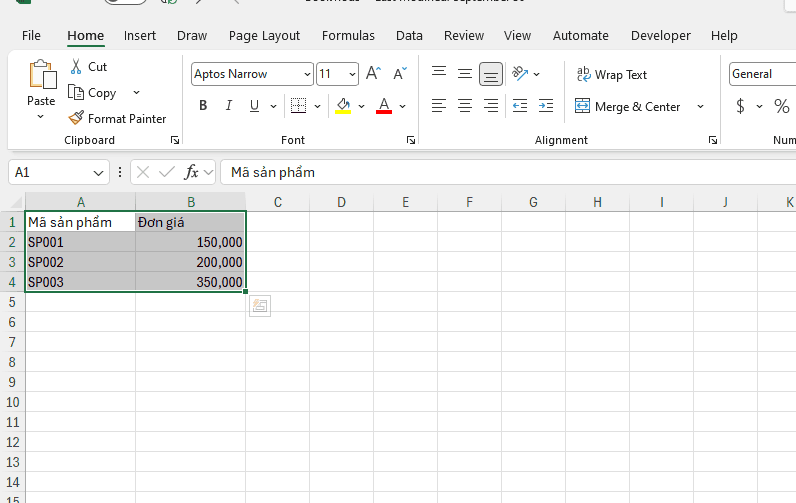The image size is (796, 503).
Task: Top align cell contents
Action: tap(439, 73)
